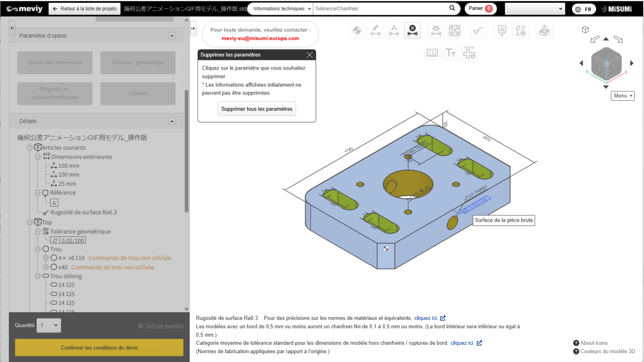
Task: Collapse the Détails section
Action: coord(172,121)
